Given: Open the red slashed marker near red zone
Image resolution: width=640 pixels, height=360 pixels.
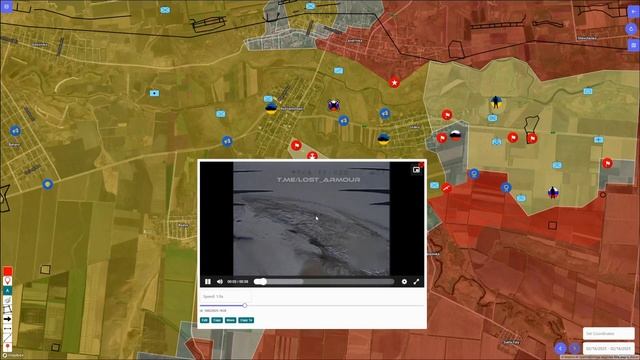Looking at the screenshot, I should coord(447,187).
